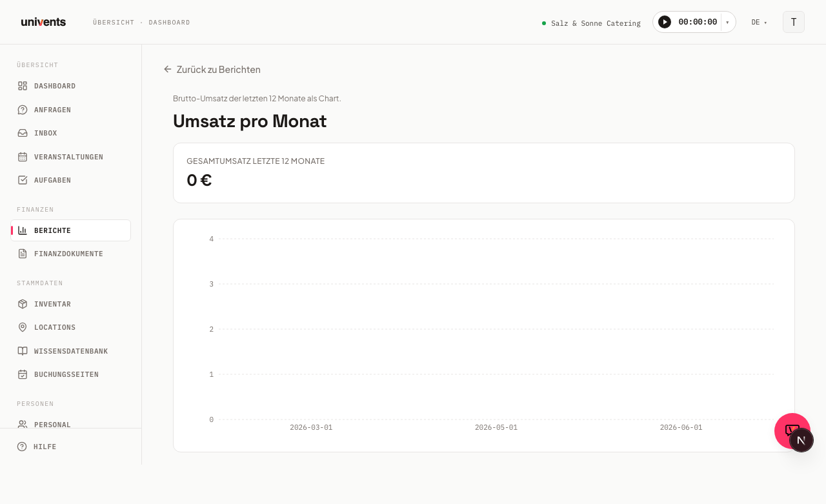Select Berichte in the sidebar

tap(71, 230)
